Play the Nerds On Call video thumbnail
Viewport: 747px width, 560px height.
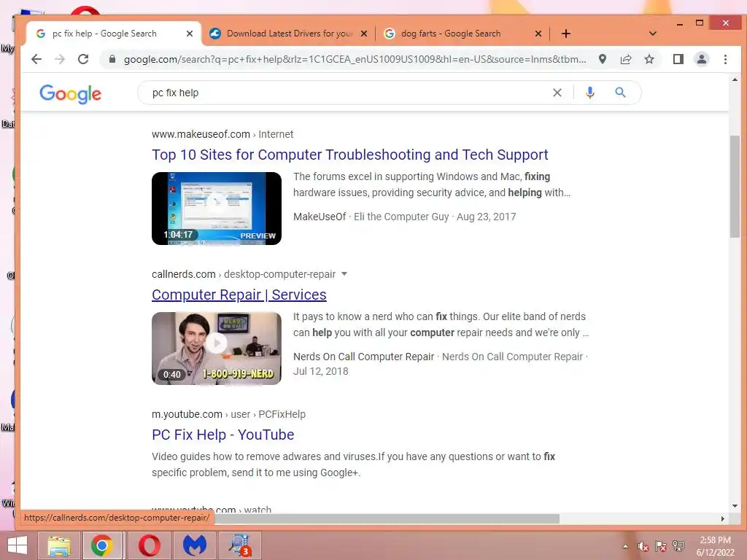click(x=216, y=349)
